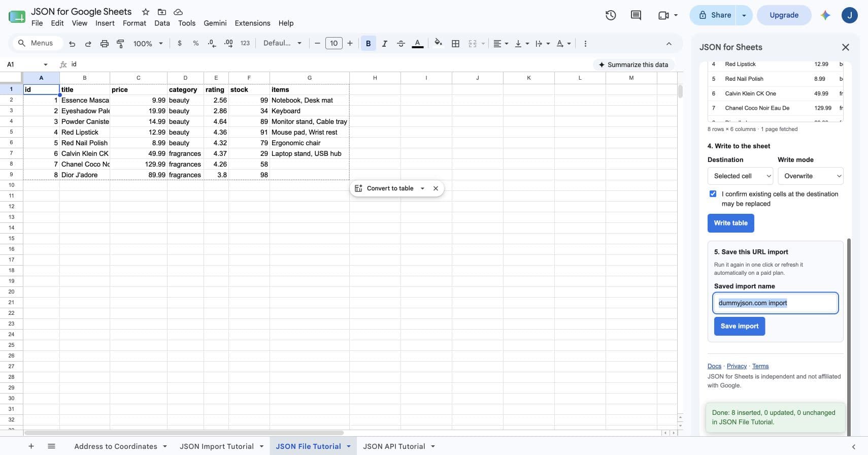
Task: Open the JSON File Tutorial tab menu arrow
Action: point(349,446)
